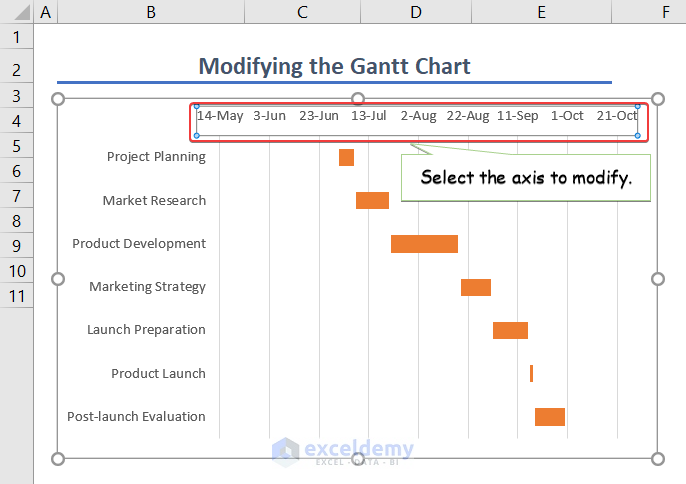Click the Product Launch thin bar
This screenshot has height=484, width=686.
[531, 373]
